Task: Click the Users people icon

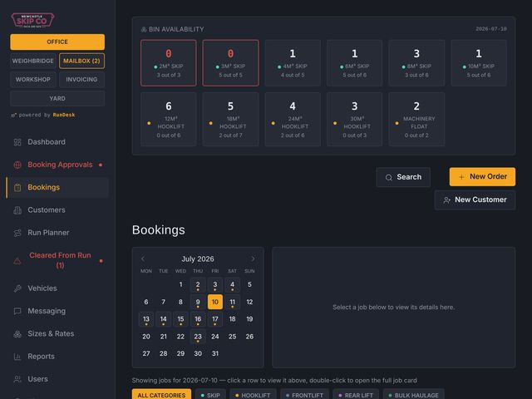Action: 17,379
